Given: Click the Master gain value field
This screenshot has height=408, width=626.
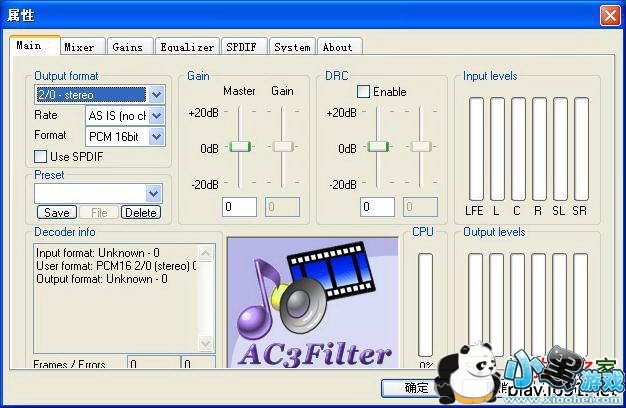Looking at the screenshot, I should [240, 207].
